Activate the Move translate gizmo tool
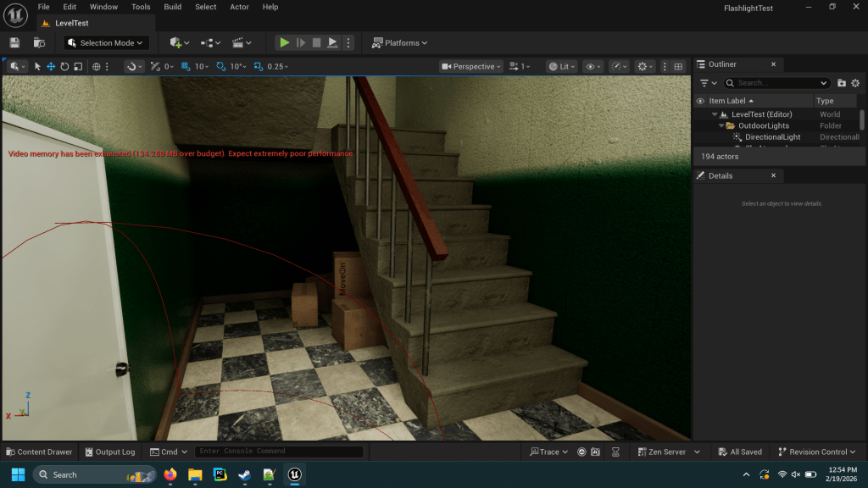The height and width of the screenshot is (488, 868). [51, 66]
